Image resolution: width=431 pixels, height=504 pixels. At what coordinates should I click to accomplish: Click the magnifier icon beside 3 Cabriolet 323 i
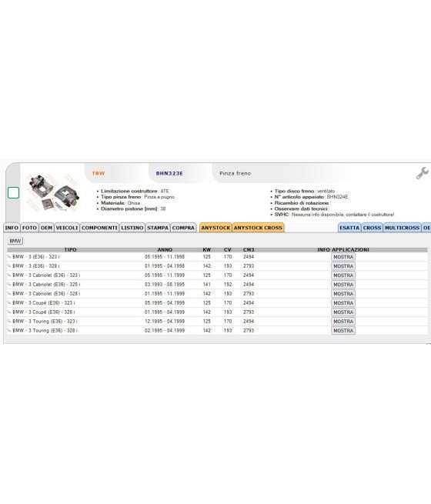(9, 275)
